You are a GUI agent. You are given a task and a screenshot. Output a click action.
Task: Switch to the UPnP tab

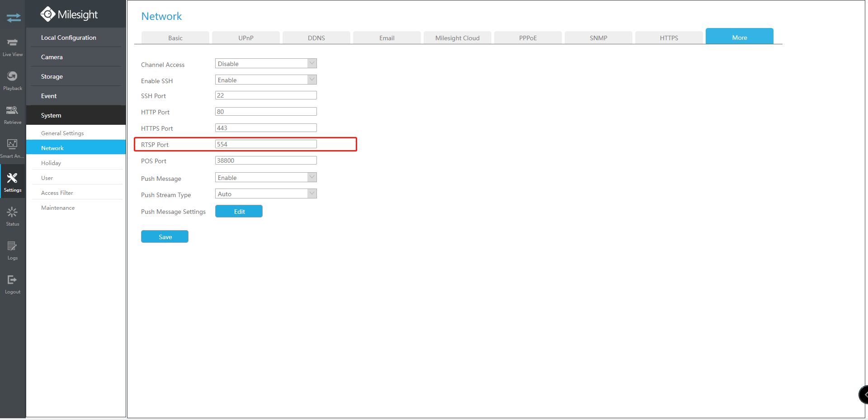pyautogui.click(x=246, y=38)
